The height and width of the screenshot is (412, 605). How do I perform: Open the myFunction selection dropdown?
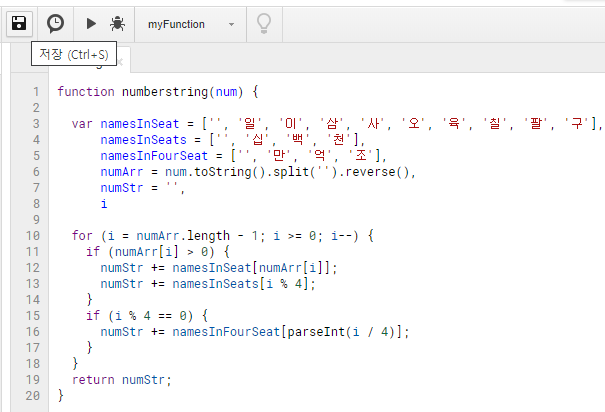pos(191,24)
